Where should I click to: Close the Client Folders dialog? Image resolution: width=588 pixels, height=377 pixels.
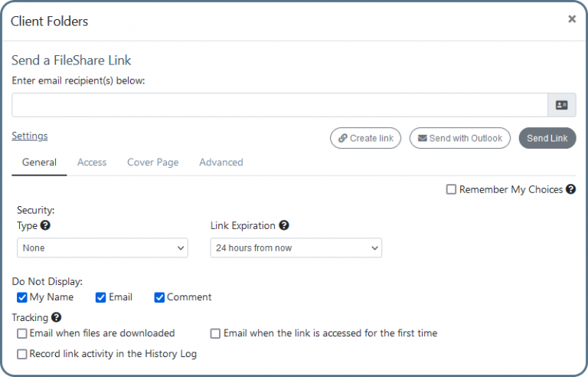point(571,19)
